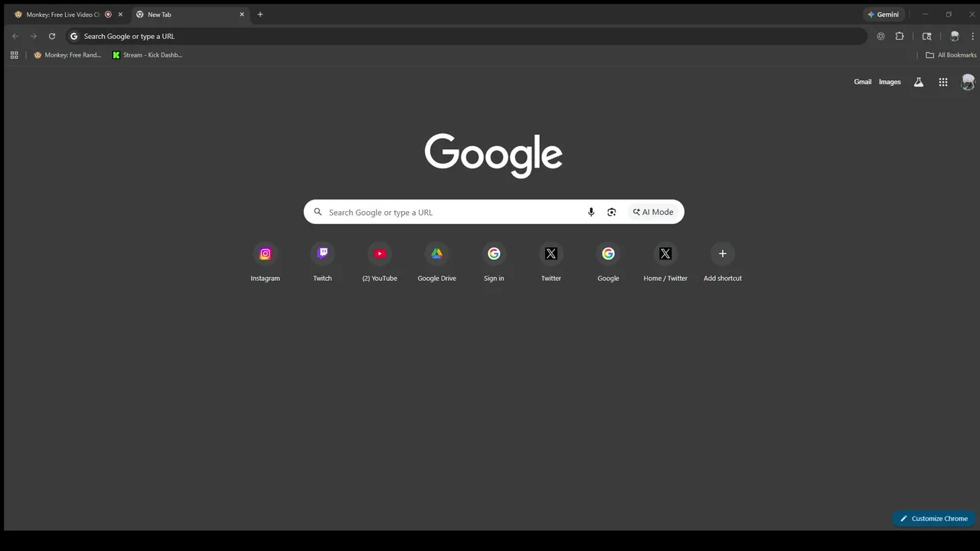Open the Chrome three-dot menu

click(973, 36)
